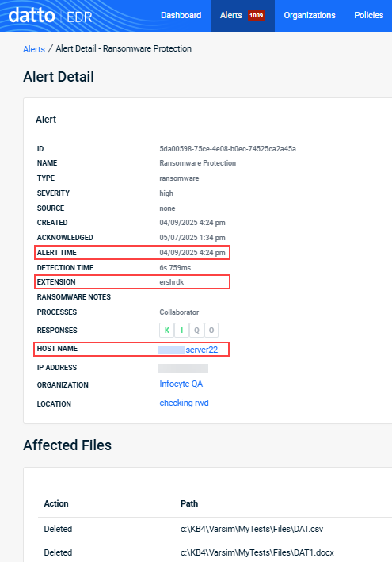Click the Action column header
Viewport: 392px width, 562px height.
tap(56, 503)
